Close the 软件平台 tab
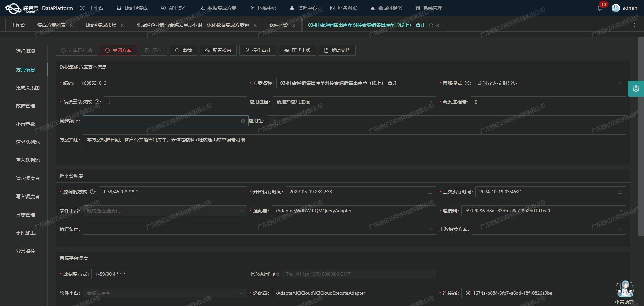 click(x=294, y=25)
